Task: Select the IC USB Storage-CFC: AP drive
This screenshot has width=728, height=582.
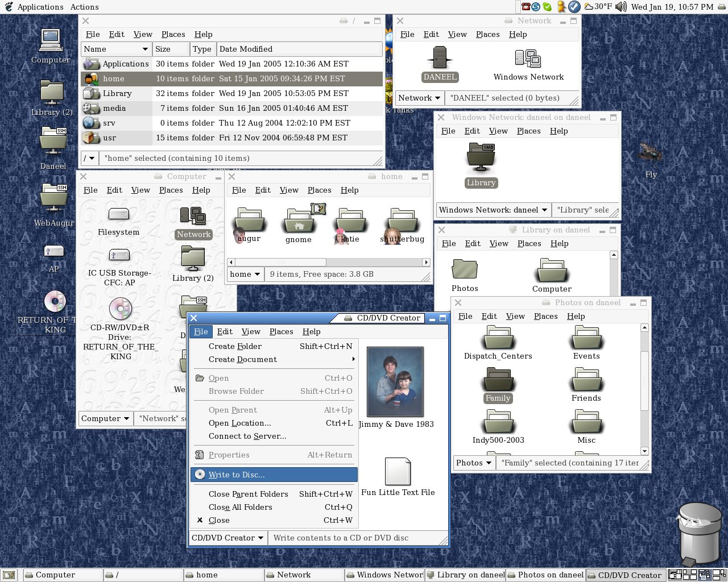Action: [x=118, y=256]
